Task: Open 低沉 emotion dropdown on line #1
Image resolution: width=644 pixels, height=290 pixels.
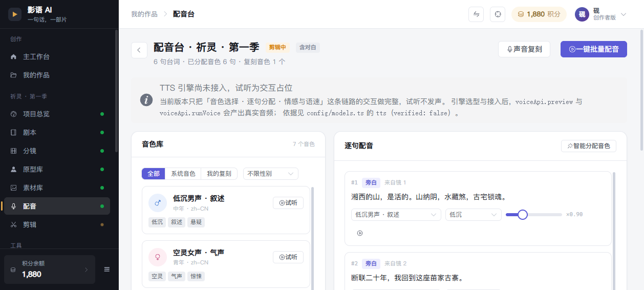Action: click(474, 215)
